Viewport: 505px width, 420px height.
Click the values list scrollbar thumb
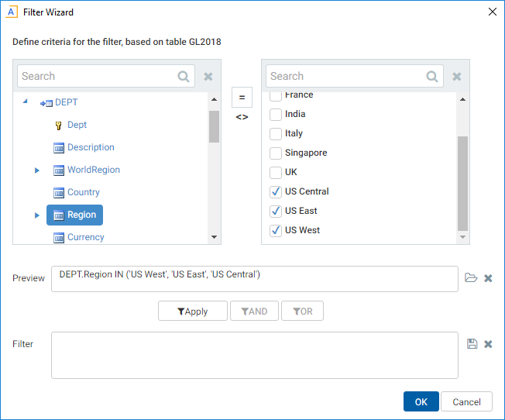tap(463, 183)
